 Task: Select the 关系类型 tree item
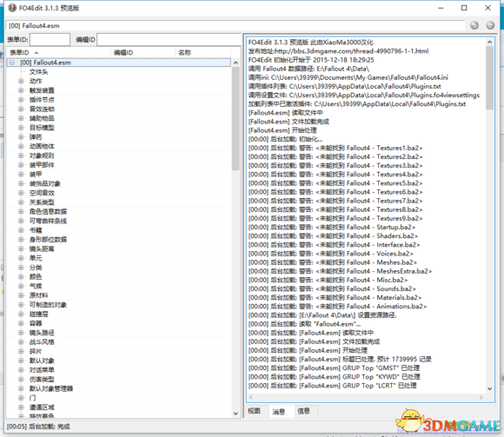pyautogui.click(x=42, y=202)
